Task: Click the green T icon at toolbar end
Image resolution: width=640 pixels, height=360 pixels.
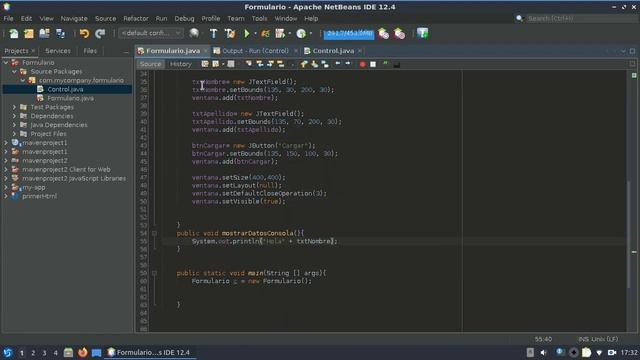Action: [x=422, y=33]
